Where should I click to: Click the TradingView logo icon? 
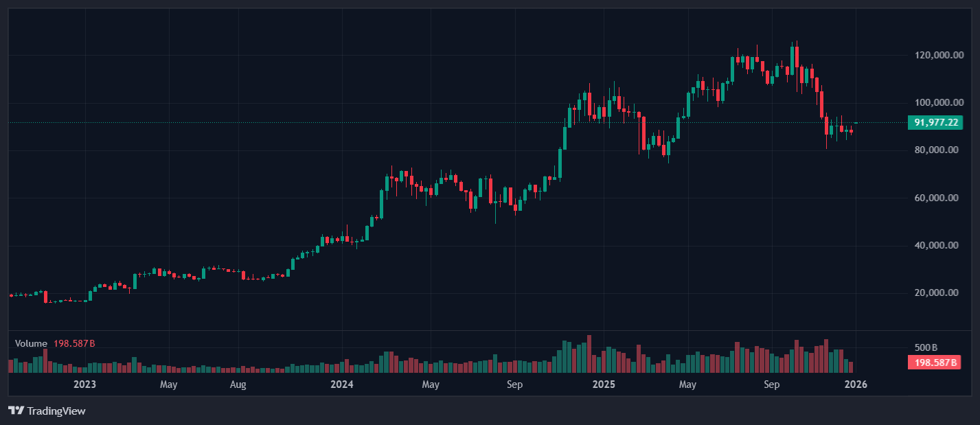point(16,411)
